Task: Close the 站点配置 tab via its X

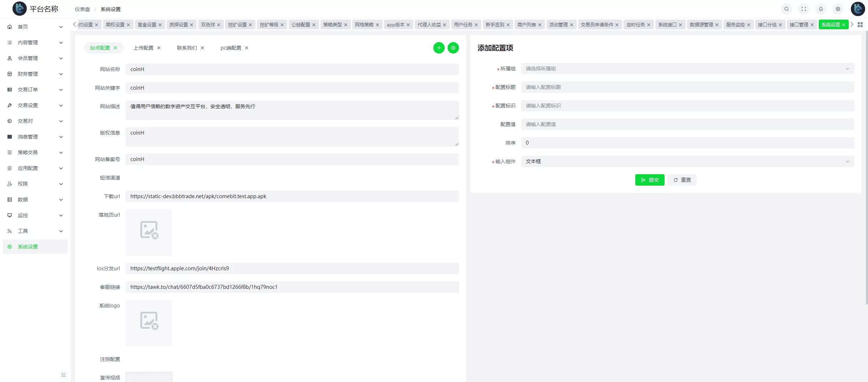Action: (115, 47)
